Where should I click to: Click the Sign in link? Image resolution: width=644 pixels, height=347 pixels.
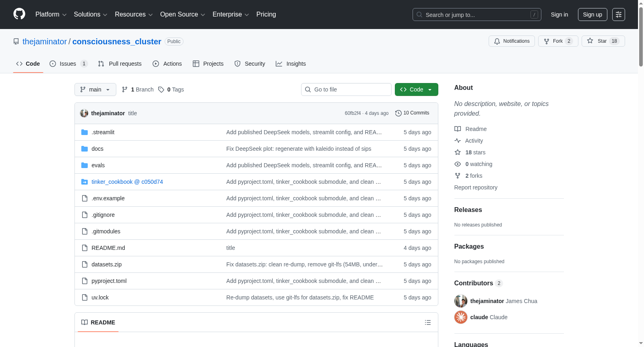tap(559, 15)
